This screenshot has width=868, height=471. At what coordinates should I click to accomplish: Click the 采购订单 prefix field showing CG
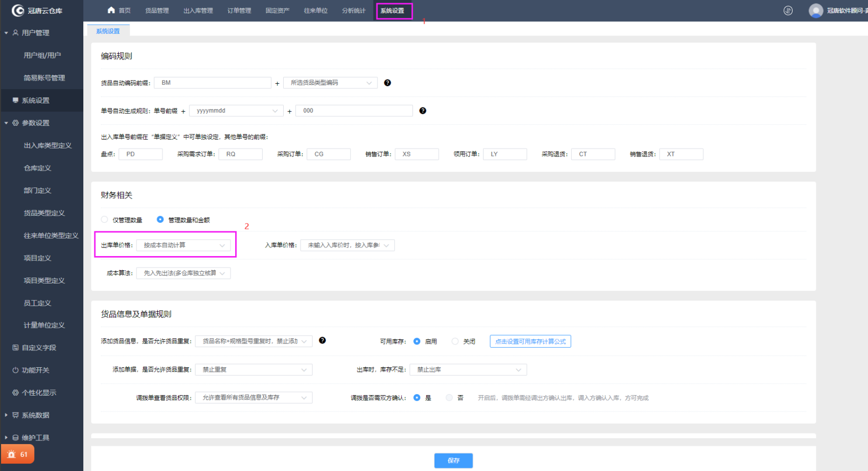click(x=329, y=154)
